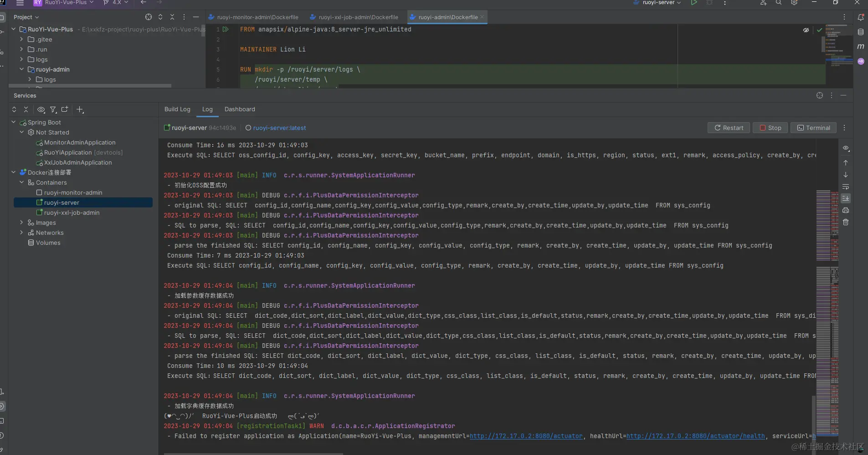Open services in new tab icon
The height and width of the screenshot is (455, 868).
(65, 109)
